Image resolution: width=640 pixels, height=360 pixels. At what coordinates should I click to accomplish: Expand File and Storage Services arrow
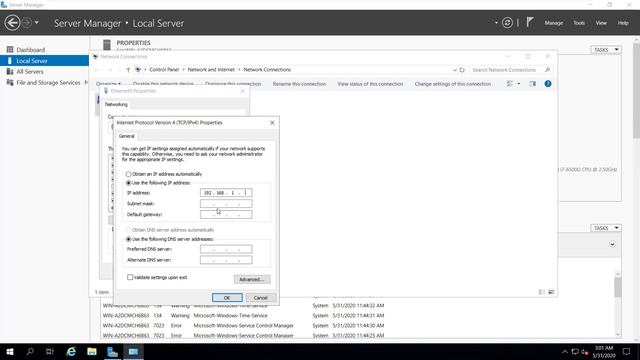point(86,82)
